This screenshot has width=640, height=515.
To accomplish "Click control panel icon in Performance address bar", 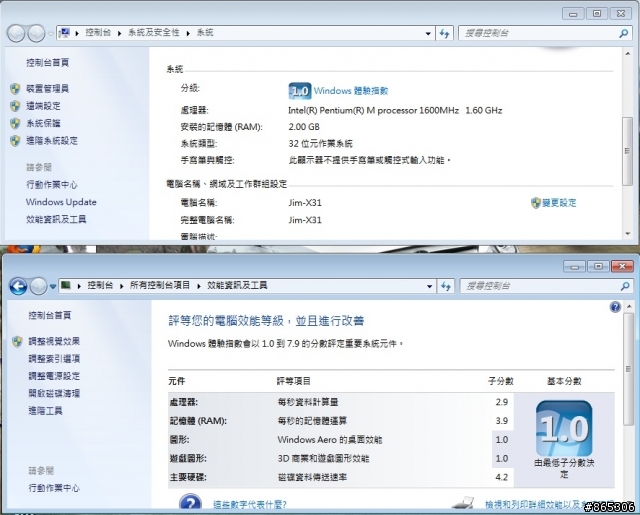I will 66,285.
